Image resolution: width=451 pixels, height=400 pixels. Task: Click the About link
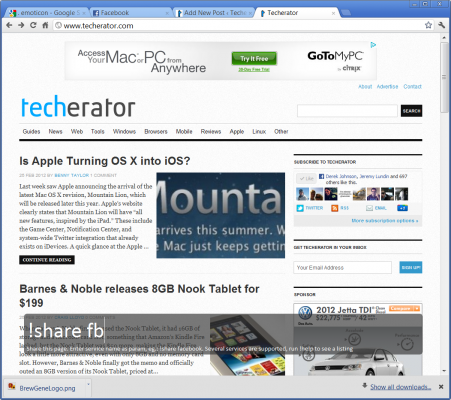click(365, 86)
